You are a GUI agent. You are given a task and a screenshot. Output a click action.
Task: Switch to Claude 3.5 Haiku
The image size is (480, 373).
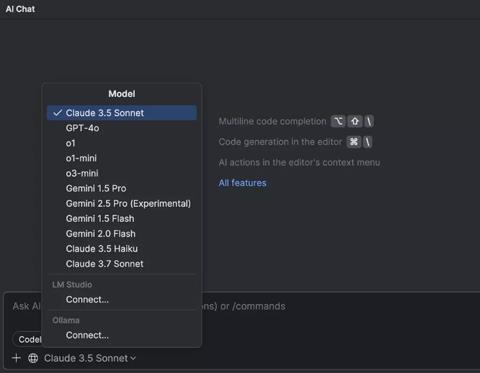pos(122,249)
